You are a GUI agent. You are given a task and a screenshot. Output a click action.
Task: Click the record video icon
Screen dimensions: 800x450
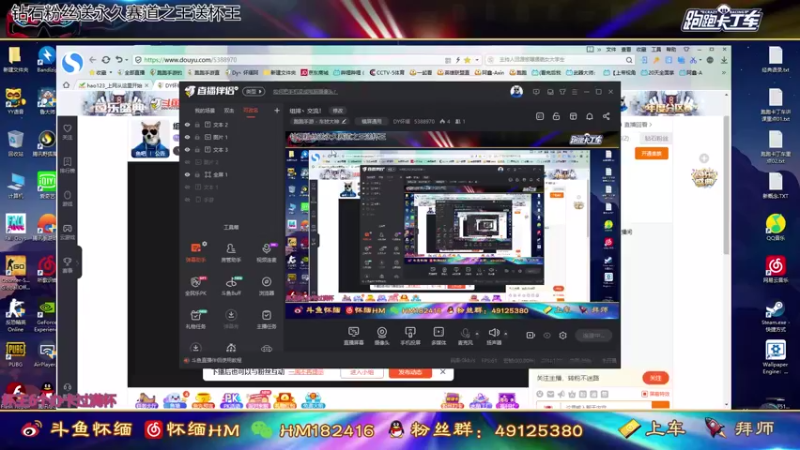point(531,335)
